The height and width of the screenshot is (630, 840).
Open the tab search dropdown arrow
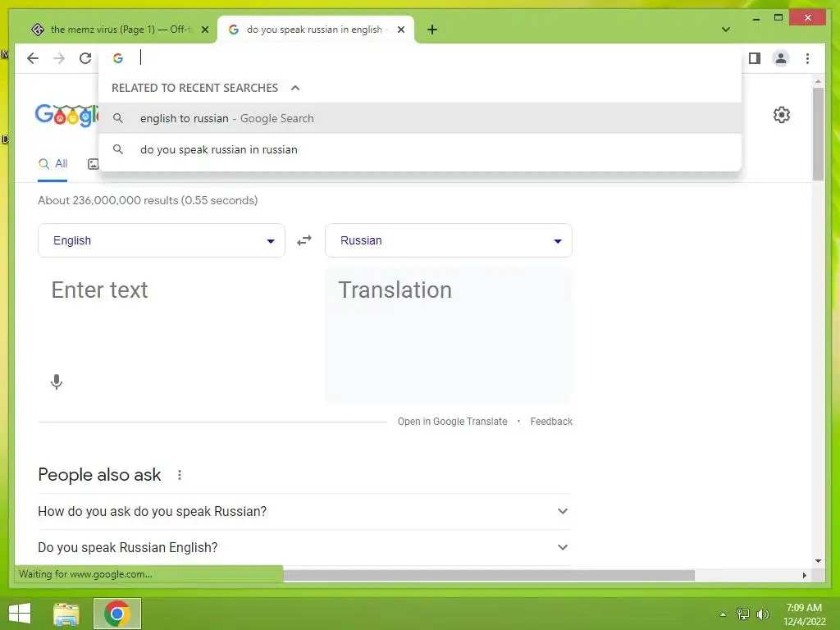click(725, 30)
